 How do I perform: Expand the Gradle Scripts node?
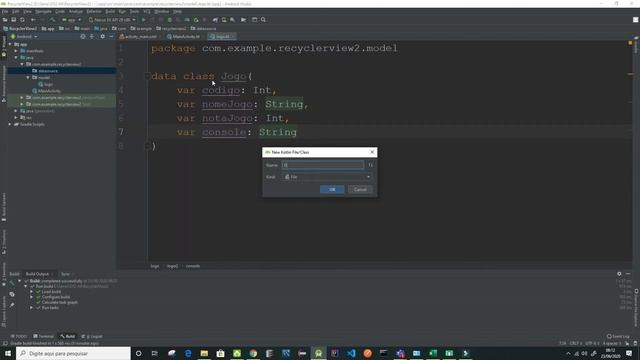(10, 124)
